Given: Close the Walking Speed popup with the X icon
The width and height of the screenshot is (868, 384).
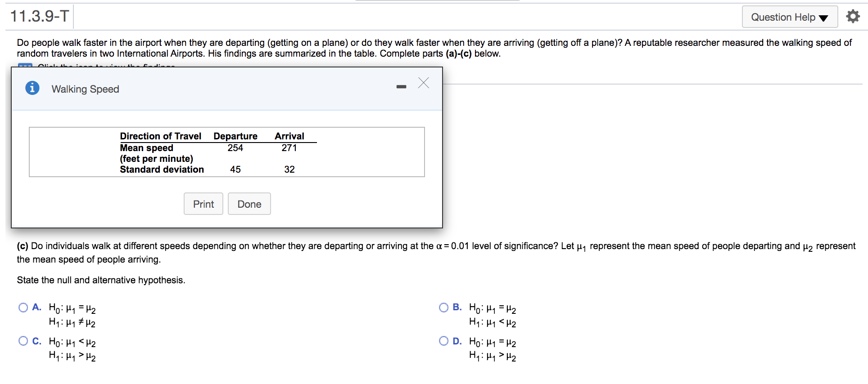Looking at the screenshot, I should [423, 83].
